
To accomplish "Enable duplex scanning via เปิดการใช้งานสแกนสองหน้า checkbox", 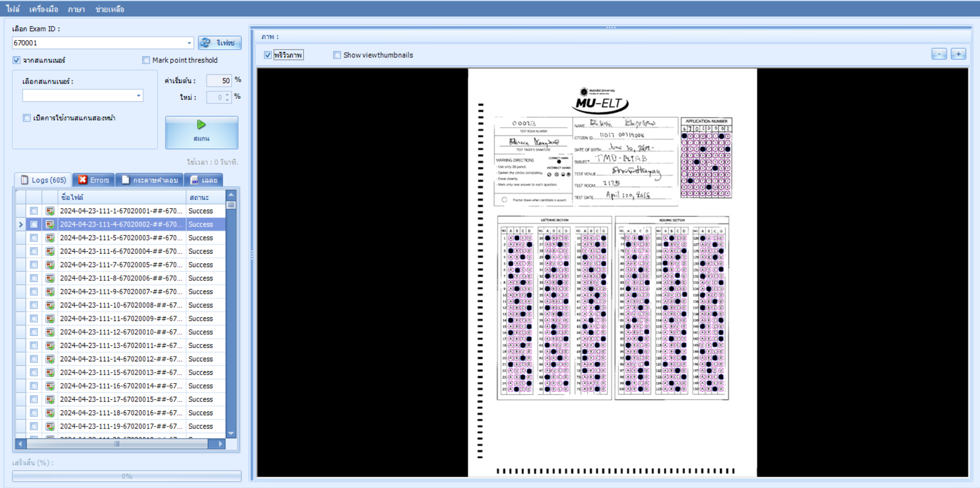I will click(26, 117).
